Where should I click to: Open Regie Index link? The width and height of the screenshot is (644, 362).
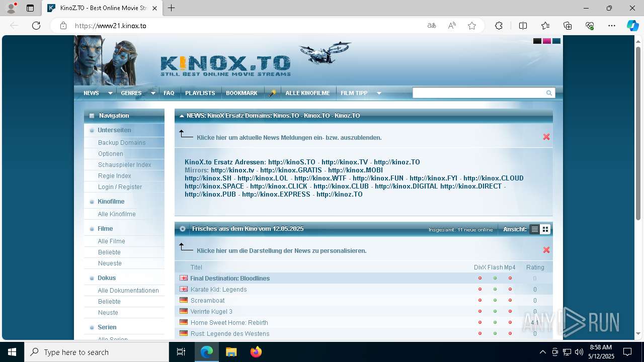[x=115, y=176]
